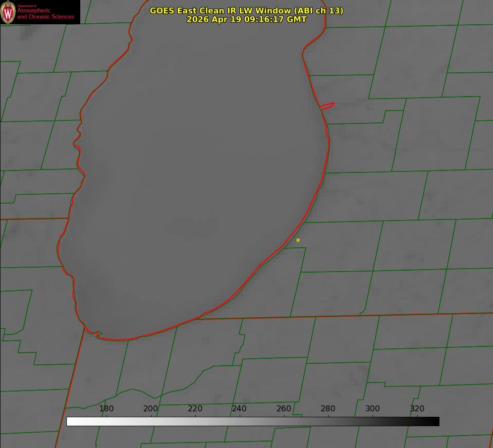The width and height of the screenshot is (493, 448).
Task: Click the red state border line at bottom left
Action: pos(71,388)
